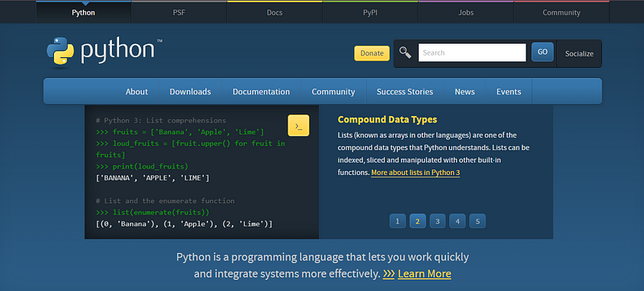The height and width of the screenshot is (291, 644).
Task: Open the Documentation navigation menu
Action: pyautogui.click(x=261, y=92)
